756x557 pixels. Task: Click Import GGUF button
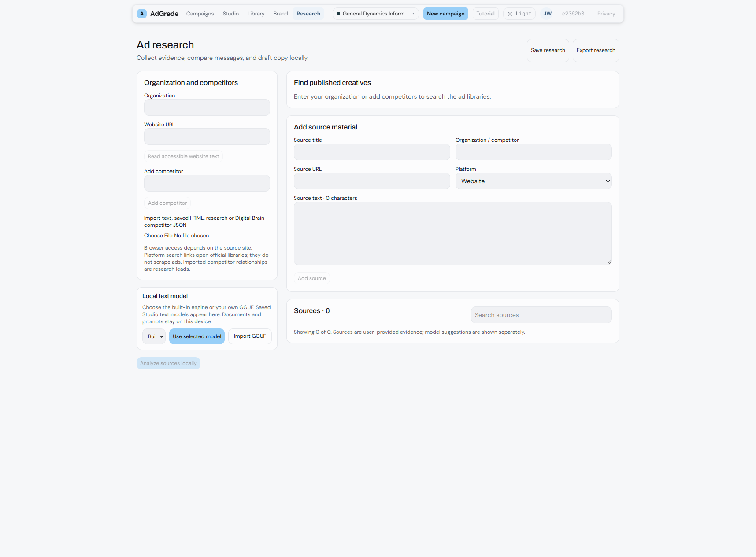point(250,336)
